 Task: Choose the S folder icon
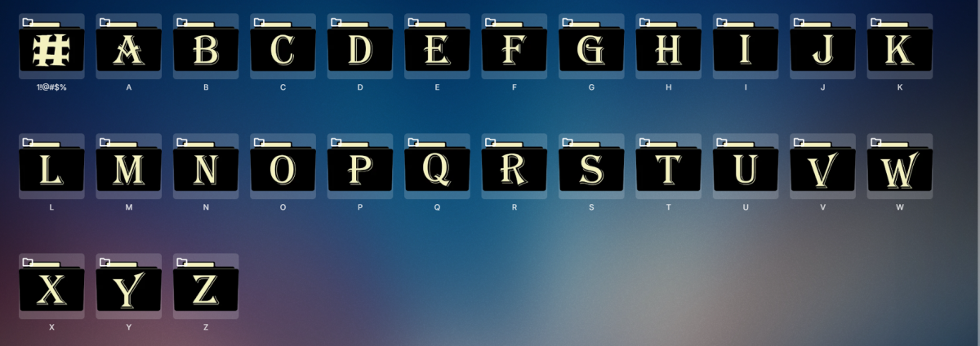pyautogui.click(x=592, y=166)
